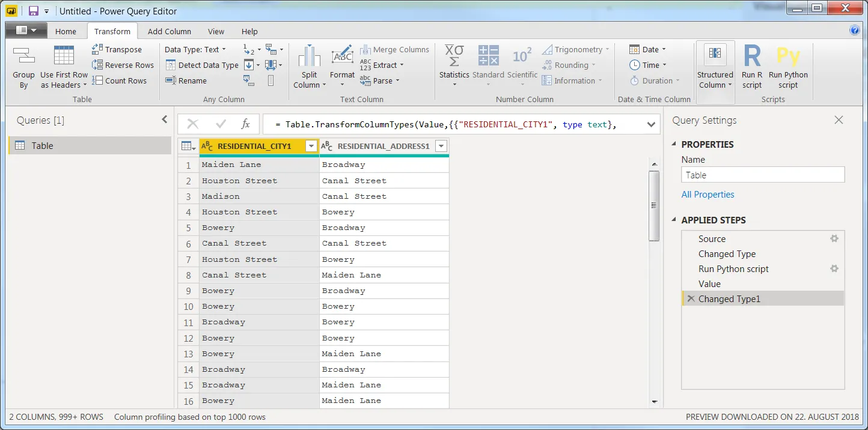The height and width of the screenshot is (430, 868).
Task: Click the Statistics sigma icon
Action: (454, 56)
